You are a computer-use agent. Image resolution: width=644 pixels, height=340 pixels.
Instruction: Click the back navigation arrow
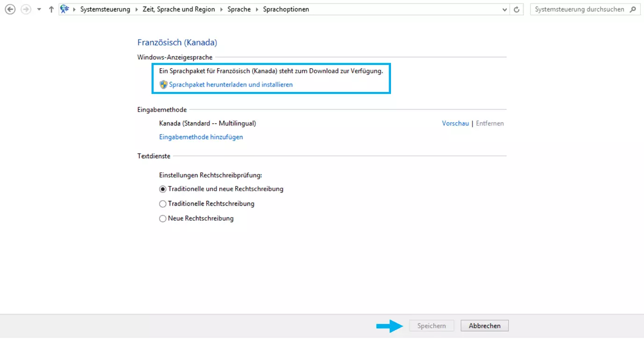click(x=10, y=9)
